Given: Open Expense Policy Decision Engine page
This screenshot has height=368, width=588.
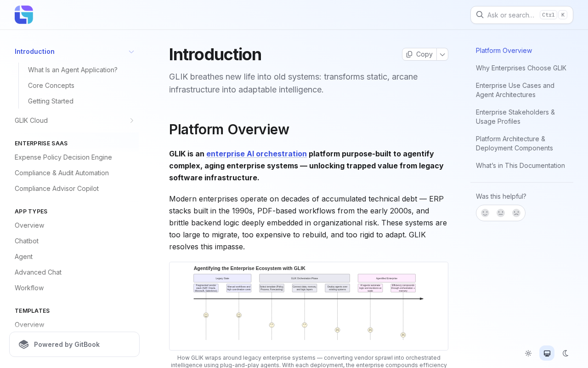Looking at the screenshot, I should (63, 157).
